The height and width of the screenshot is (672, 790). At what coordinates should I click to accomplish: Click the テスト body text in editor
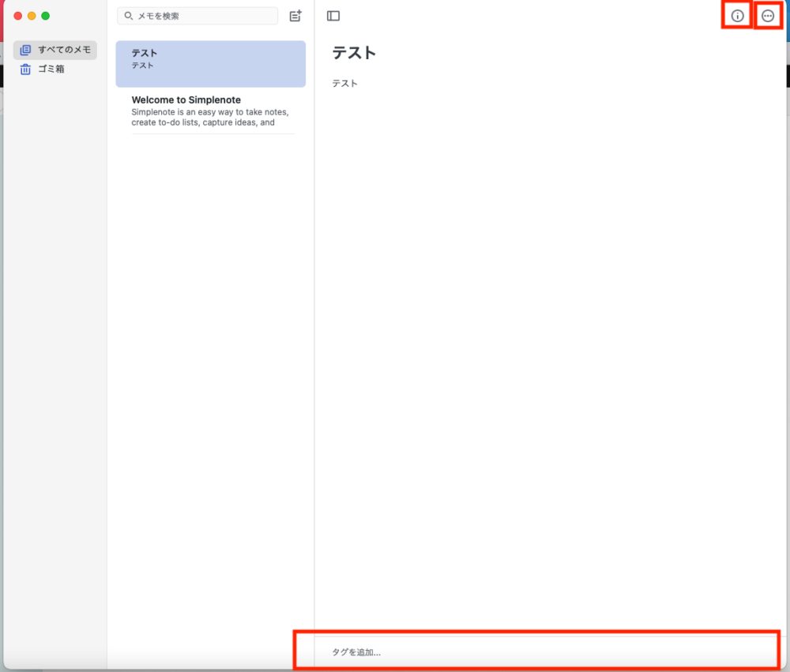[x=344, y=83]
